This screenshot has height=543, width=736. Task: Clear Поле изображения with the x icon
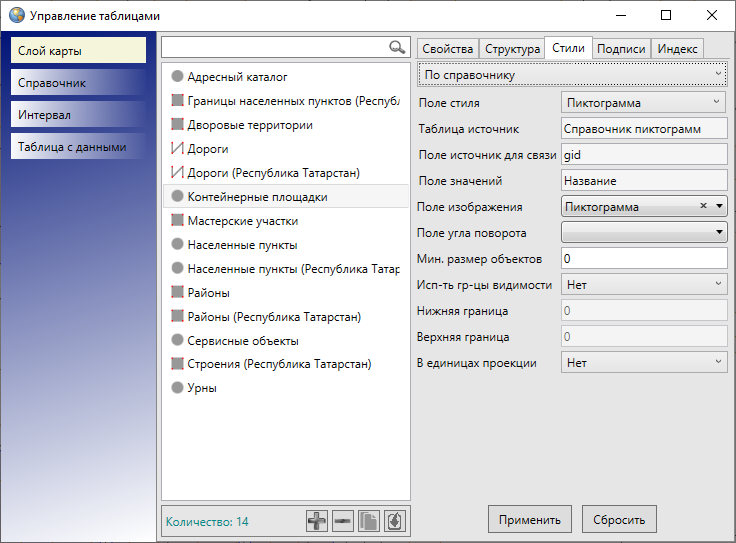[703, 206]
